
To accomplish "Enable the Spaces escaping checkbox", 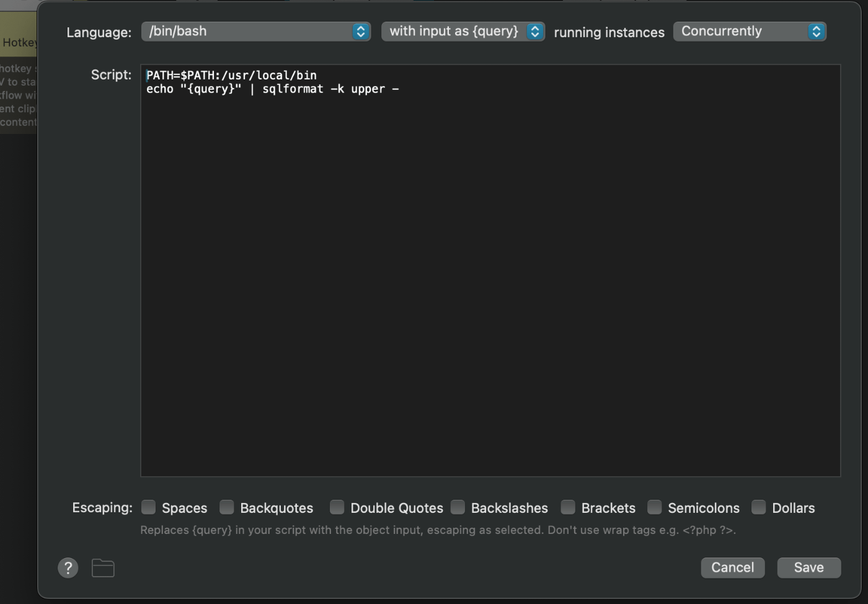I will click(x=149, y=507).
